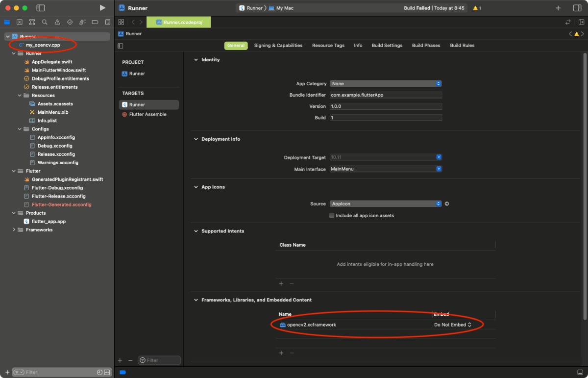Check Include all app icon assets
The width and height of the screenshot is (588, 378).
pyautogui.click(x=332, y=216)
